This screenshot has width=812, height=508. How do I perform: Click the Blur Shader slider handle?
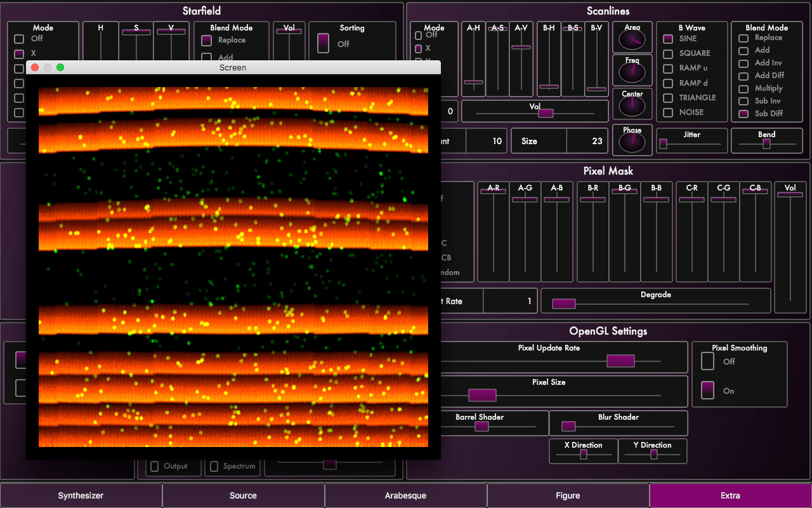[x=569, y=426]
